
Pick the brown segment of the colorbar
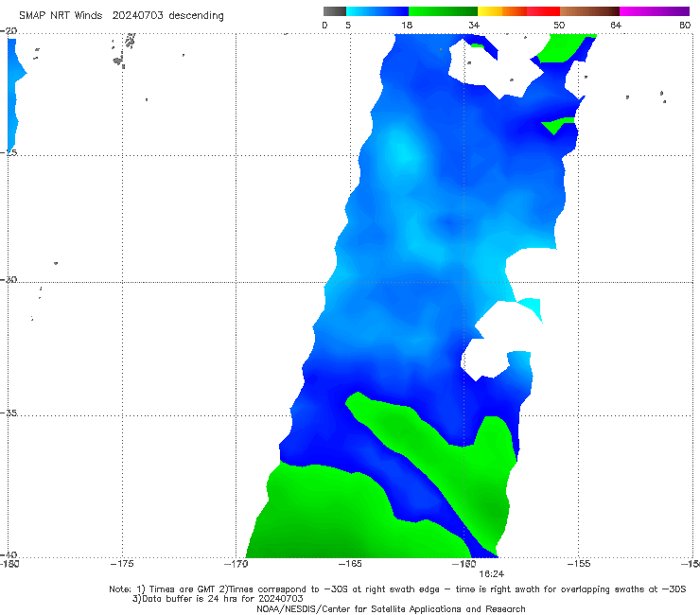(x=589, y=11)
